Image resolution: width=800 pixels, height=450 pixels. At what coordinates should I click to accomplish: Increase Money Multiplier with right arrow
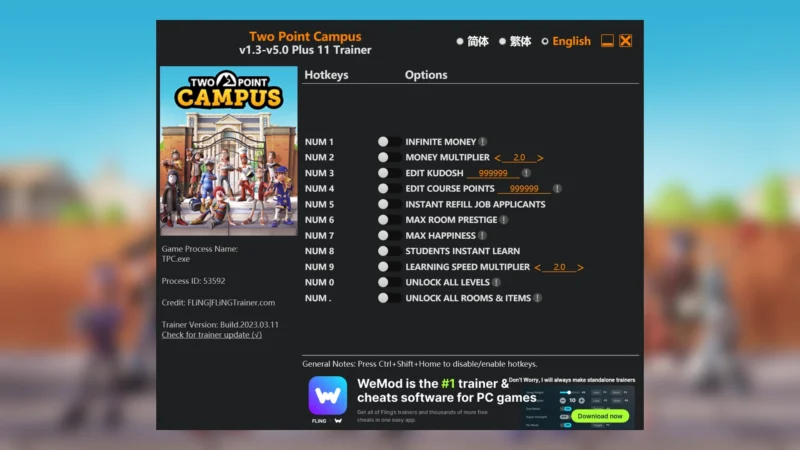(540, 158)
